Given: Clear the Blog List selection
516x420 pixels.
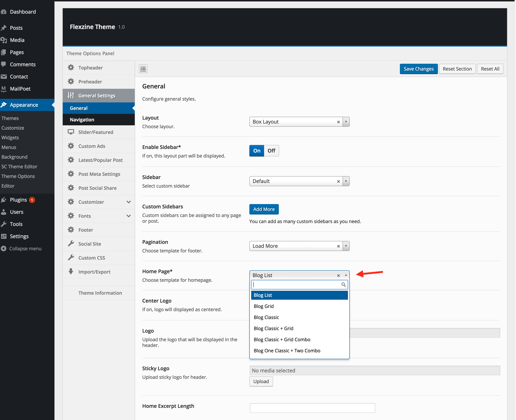Looking at the screenshot, I should [x=338, y=276].
